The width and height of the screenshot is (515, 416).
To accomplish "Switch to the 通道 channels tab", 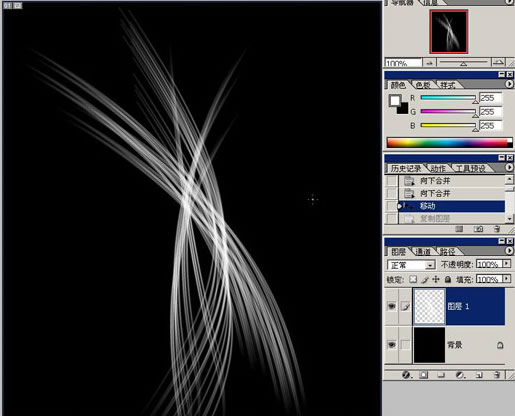I will tap(422, 252).
